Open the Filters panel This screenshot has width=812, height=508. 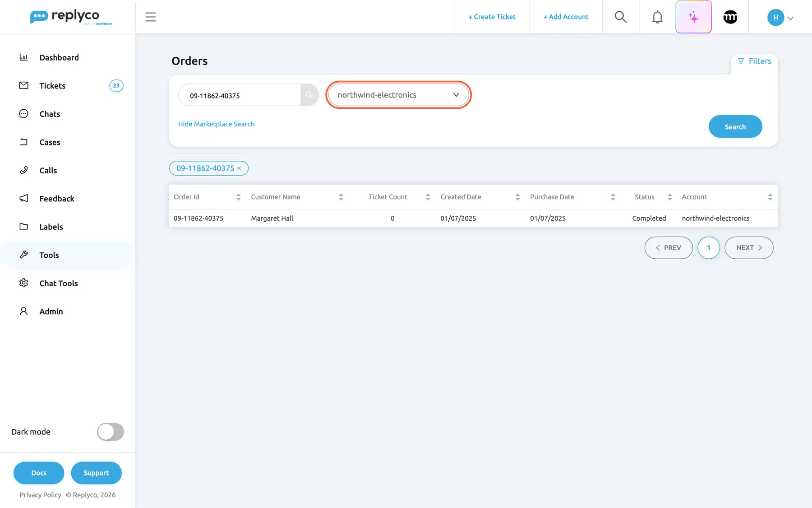pyautogui.click(x=754, y=61)
